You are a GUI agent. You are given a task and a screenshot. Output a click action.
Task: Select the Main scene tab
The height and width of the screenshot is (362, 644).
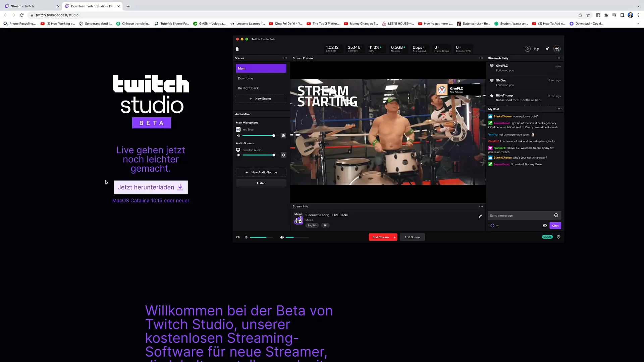click(261, 68)
